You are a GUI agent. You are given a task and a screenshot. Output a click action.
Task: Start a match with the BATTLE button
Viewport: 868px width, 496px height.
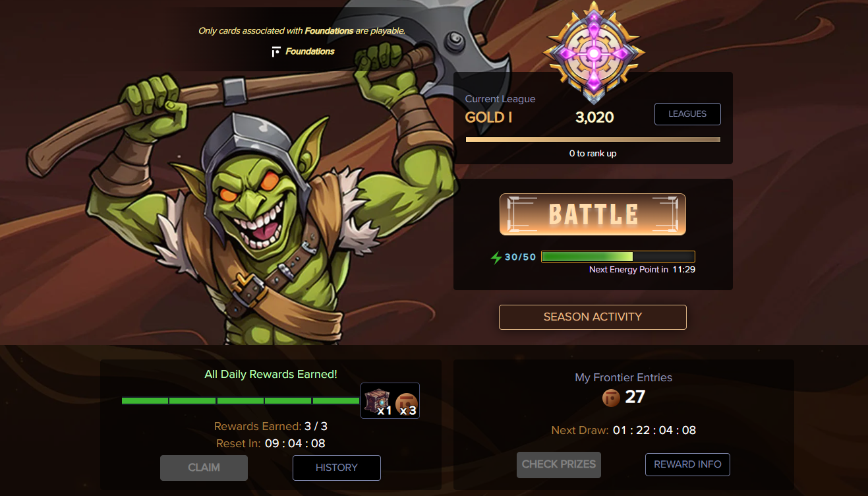593,214
